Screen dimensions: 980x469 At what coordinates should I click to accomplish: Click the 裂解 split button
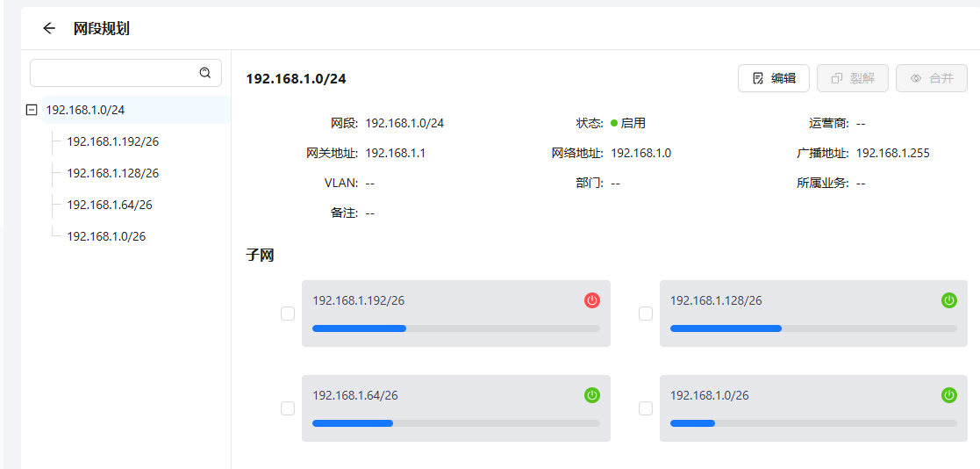click(x=852, y=78)
